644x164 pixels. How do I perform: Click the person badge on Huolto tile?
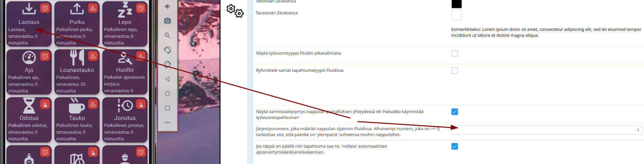[141, 56]
